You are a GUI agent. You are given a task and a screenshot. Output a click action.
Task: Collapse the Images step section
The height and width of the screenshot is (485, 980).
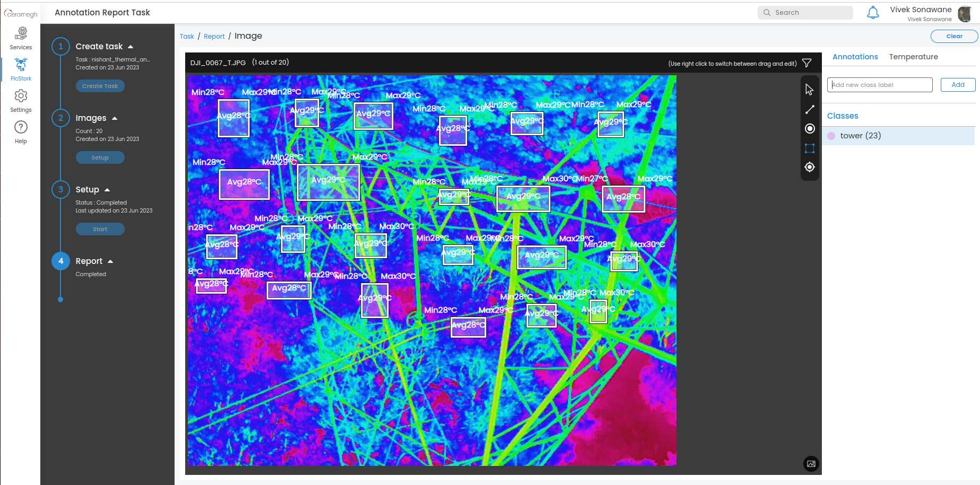[x=115, y=118]
